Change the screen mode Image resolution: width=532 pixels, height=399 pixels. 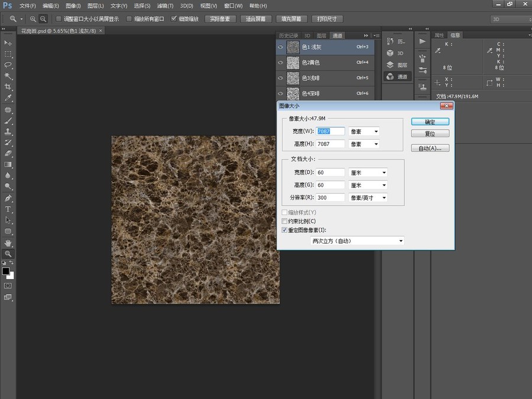pyautogui.click(x=8, y=297)
